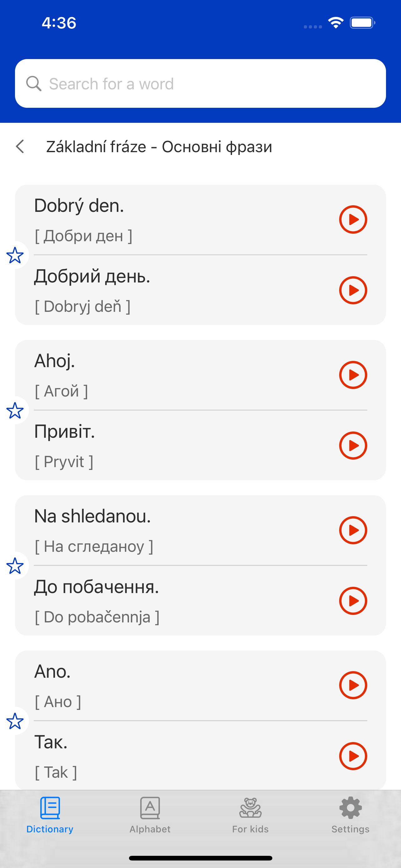Favorite the Dobrý den phrase card

coord(15,255)
